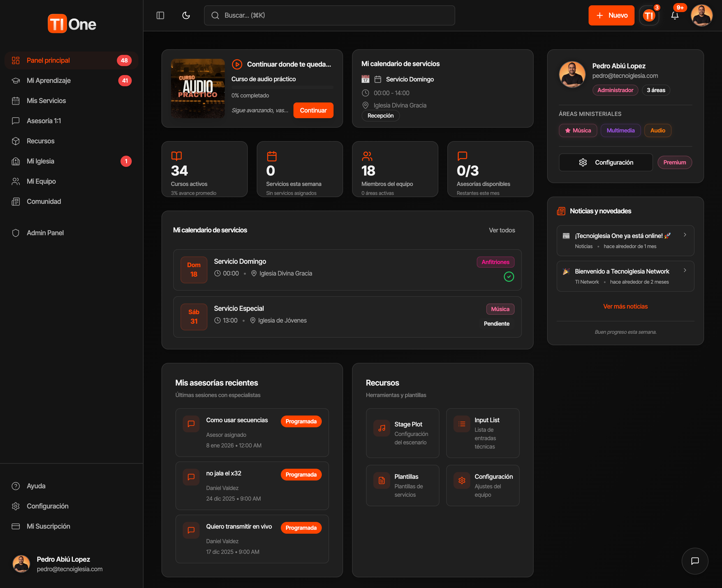Viewport: 722px width, 588px height.
Task: Click the Buscar search field
Action: tap(329, 15)
